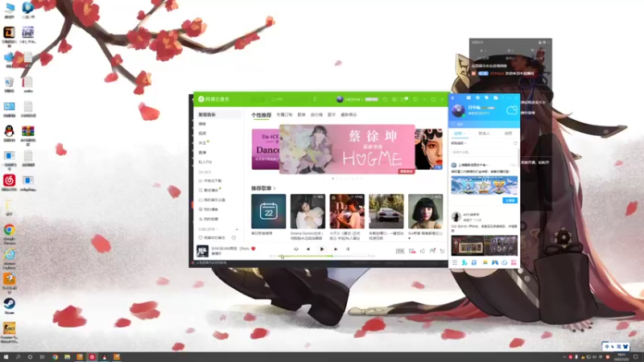Open the Steam desktop shortcut
The height and width of the screenshot is (362, 644).
pyautogui.click(x=9, y=306)
